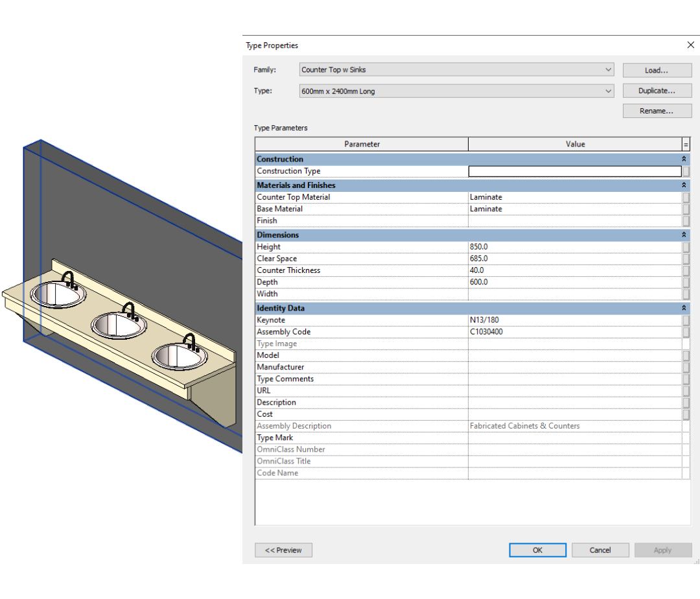Collapse the Construction parameter group

tap(684, 159)
